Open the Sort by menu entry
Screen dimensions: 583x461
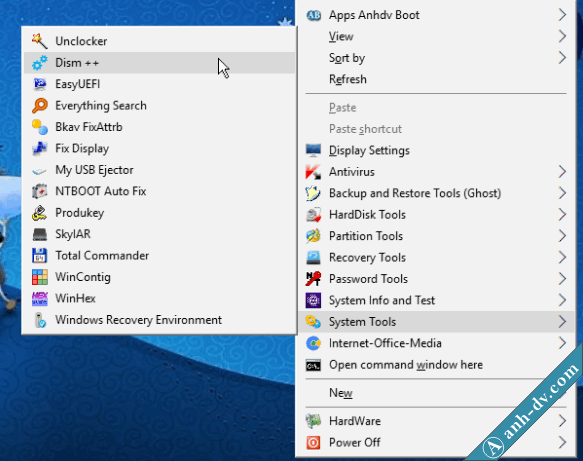tap(435, 58)
